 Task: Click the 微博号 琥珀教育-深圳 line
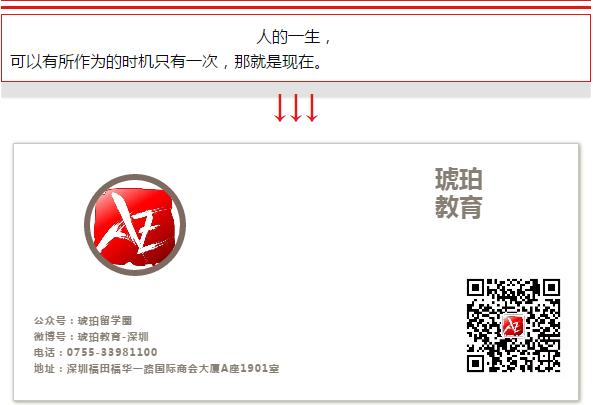[x=91, y=337]
